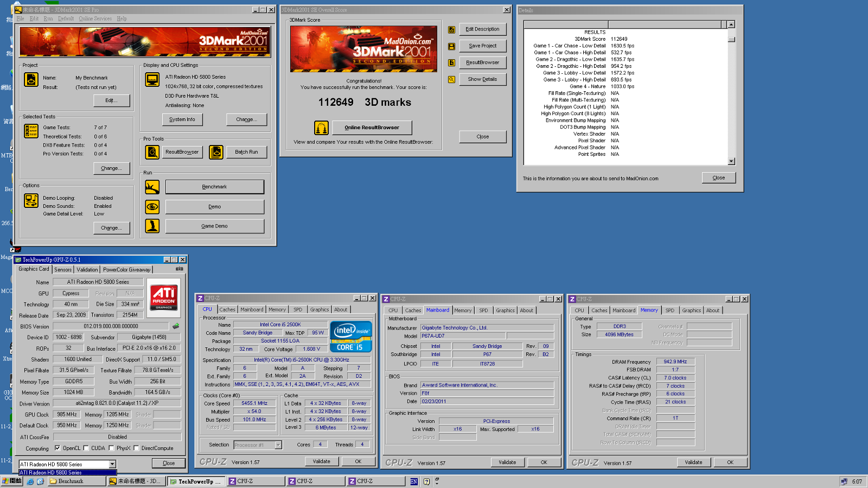
Task: Click the Details results scrollbar up arrow
Action: click(x=731, y=24)
